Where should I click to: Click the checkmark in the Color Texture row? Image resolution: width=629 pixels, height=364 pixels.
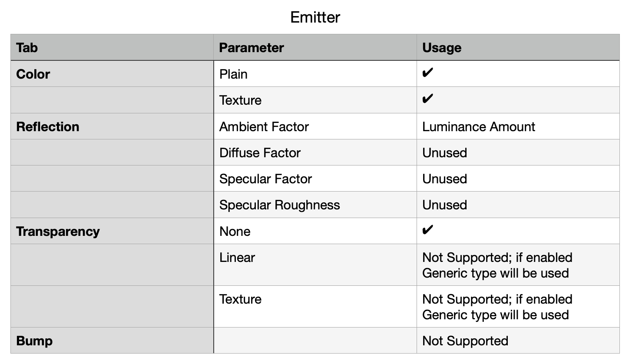click(427, 99)
